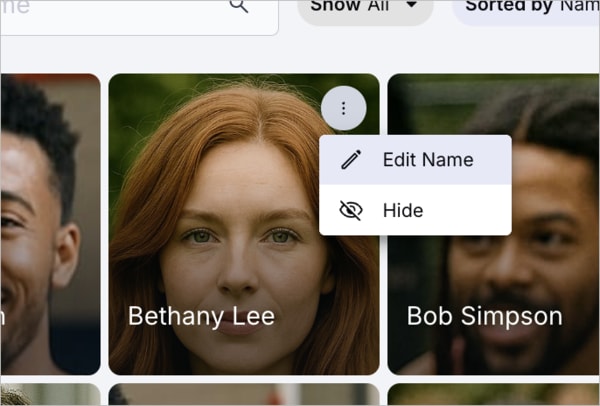Image resolution: width=600 pixels, height=406 pixels.
Task: Open the partly visible person card beside Bethany Lee
Action: 50,224
